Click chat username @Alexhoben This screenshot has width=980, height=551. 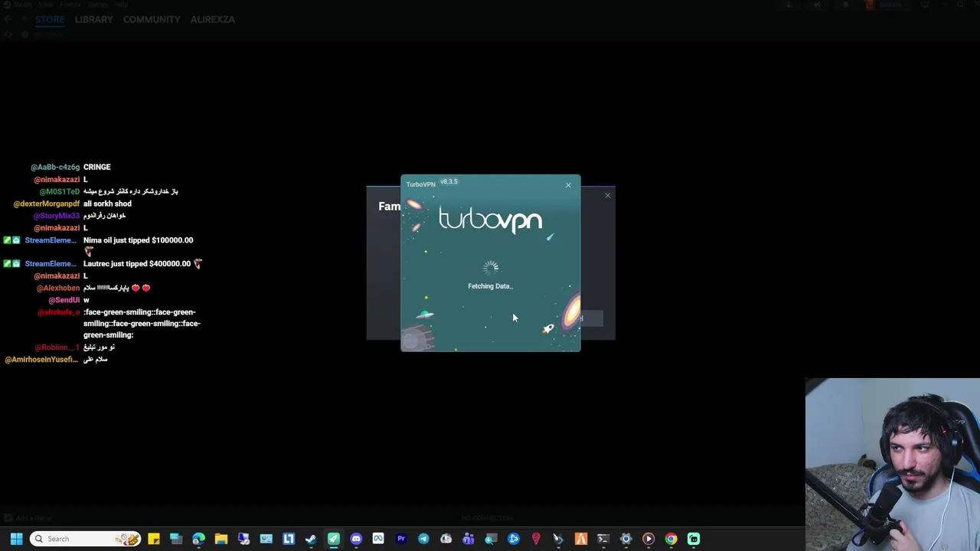pyautogui.click(x=58, y=288)
